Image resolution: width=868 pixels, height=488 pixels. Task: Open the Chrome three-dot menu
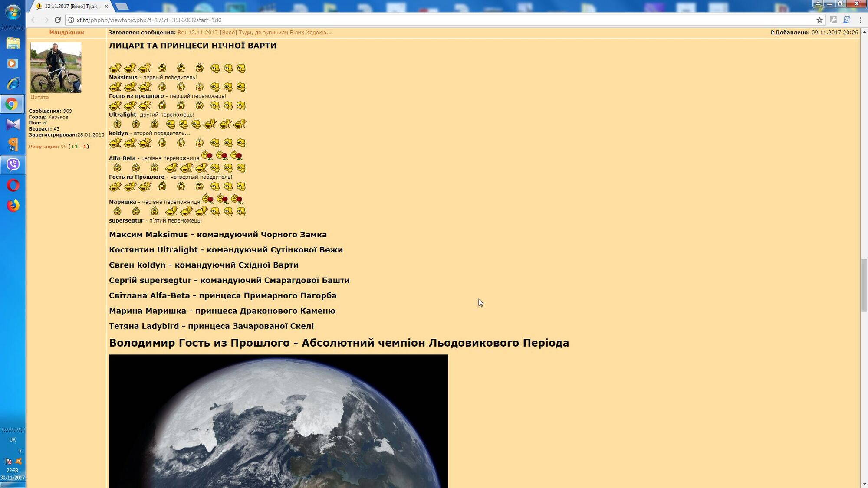(860, 20)
